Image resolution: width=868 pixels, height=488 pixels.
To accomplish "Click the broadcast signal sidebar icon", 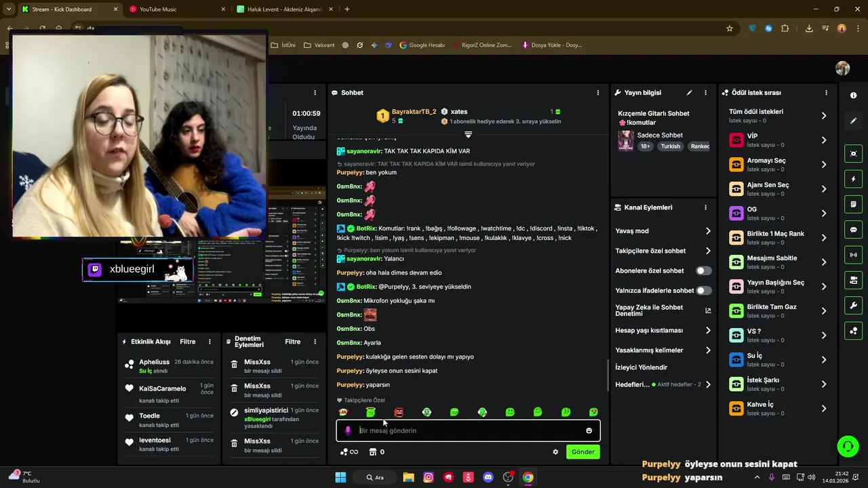I will tap(853, 255).
